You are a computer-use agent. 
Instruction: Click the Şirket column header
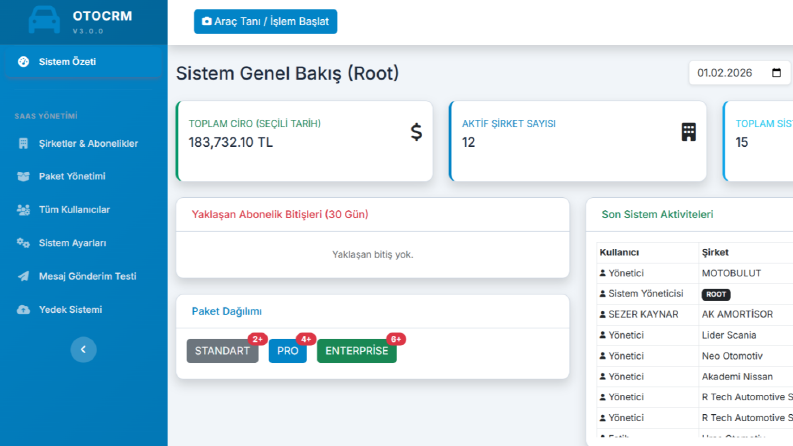(715, 252)
